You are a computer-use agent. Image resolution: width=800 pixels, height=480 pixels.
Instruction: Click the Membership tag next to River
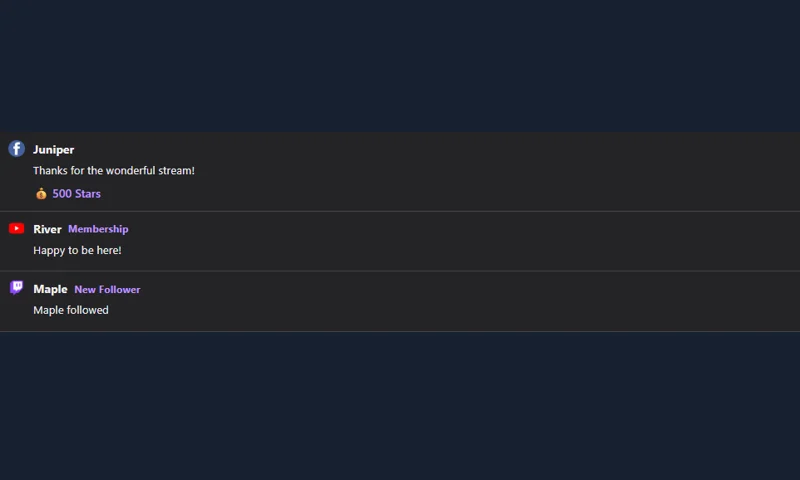click(98, 229)
